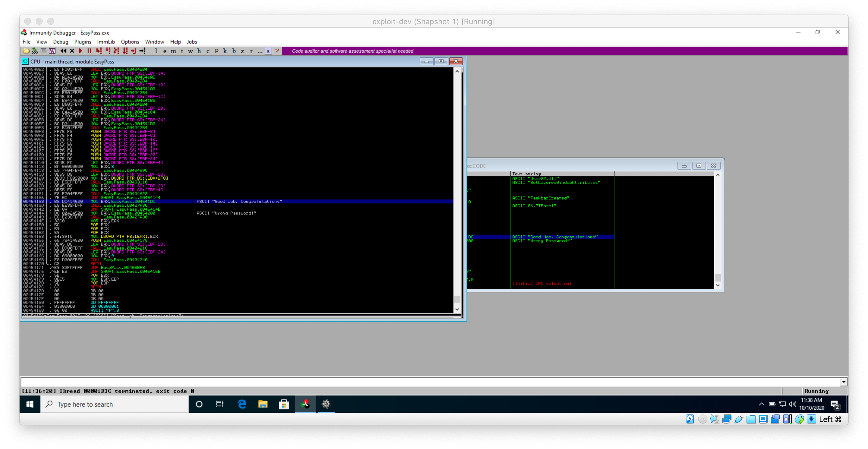Viewport: 868px width, 449px height.
Task: Click the red question mark help icon
Action: click(277, 51)
